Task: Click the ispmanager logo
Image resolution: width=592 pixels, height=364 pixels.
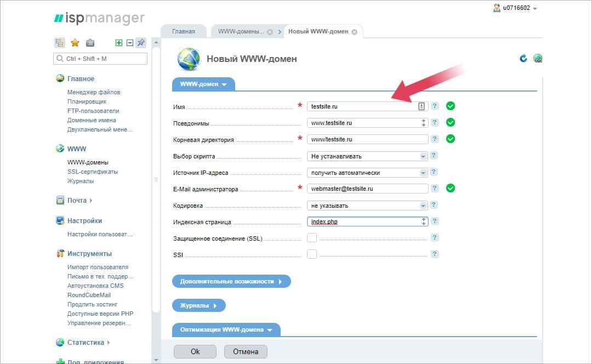Action: coord(100,18)
